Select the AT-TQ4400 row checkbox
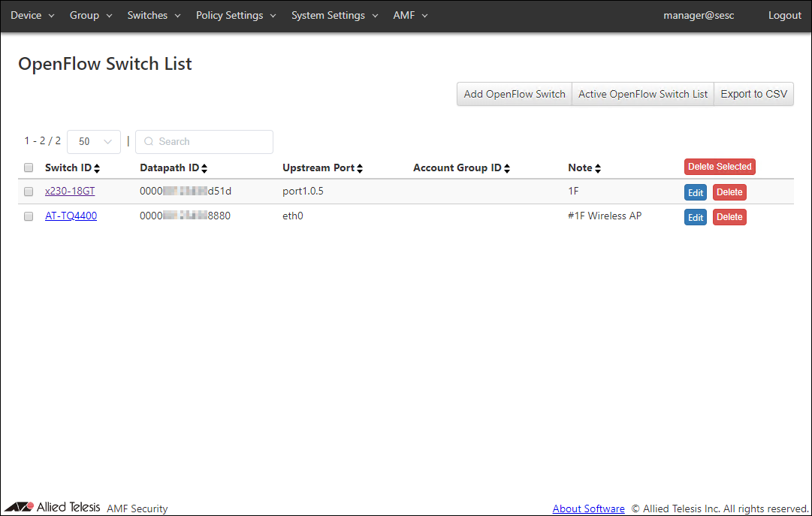The width and height of the screenshot is (812, 516). coord(29,217)
